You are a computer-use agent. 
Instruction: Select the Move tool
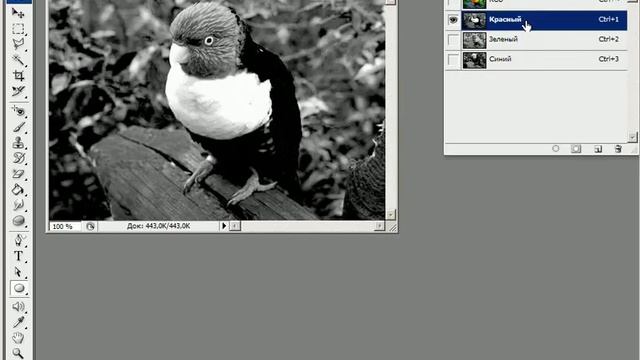pos(18,13)
